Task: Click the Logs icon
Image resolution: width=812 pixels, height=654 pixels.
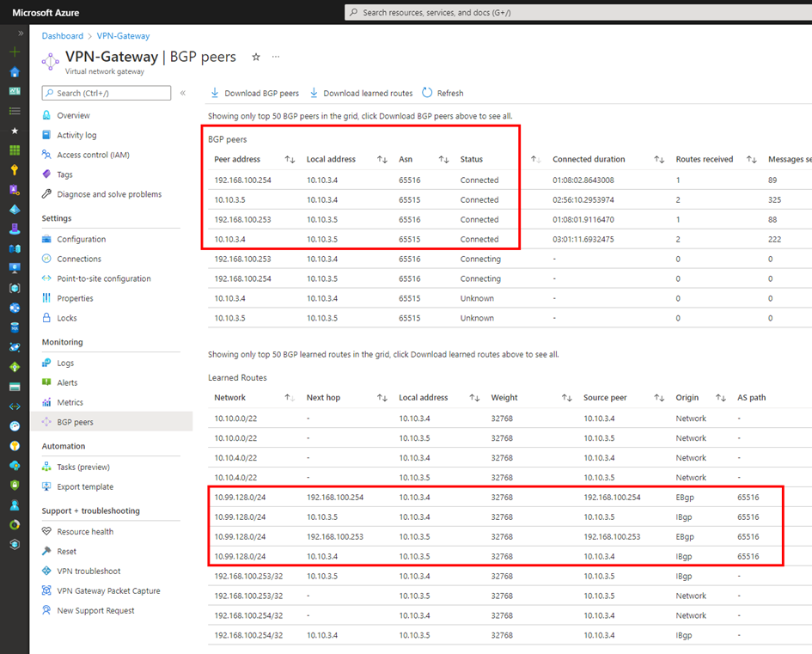Action: tap(46, 363)
